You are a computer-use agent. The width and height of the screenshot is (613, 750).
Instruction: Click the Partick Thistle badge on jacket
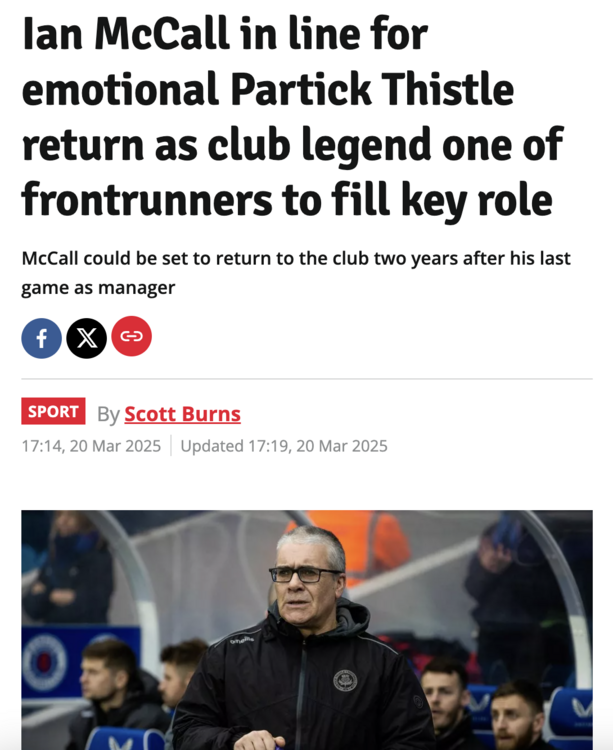[x=345, y=680]
